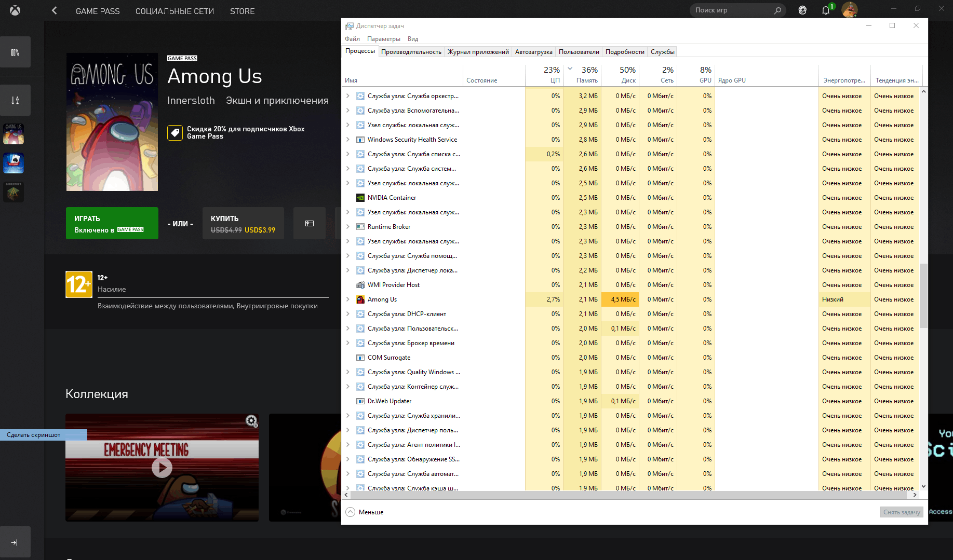Click Task Manager title bar icon
The image size is (953, 560).
350,26
